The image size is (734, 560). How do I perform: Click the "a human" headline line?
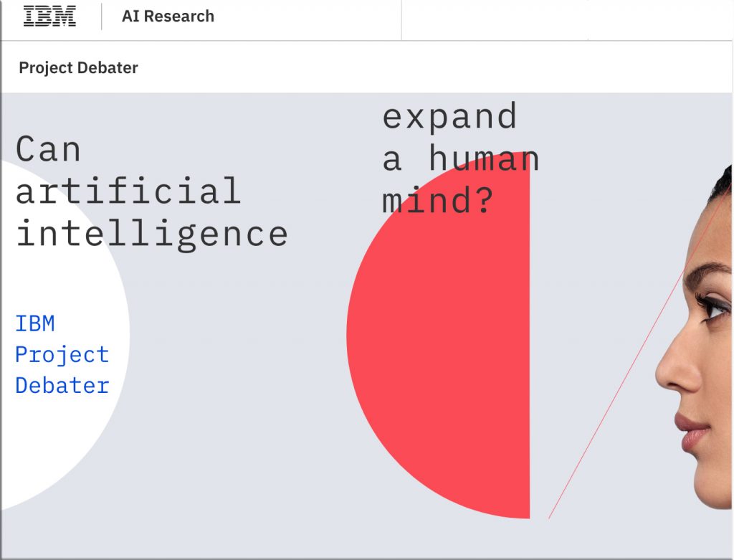tap(461, 158)
